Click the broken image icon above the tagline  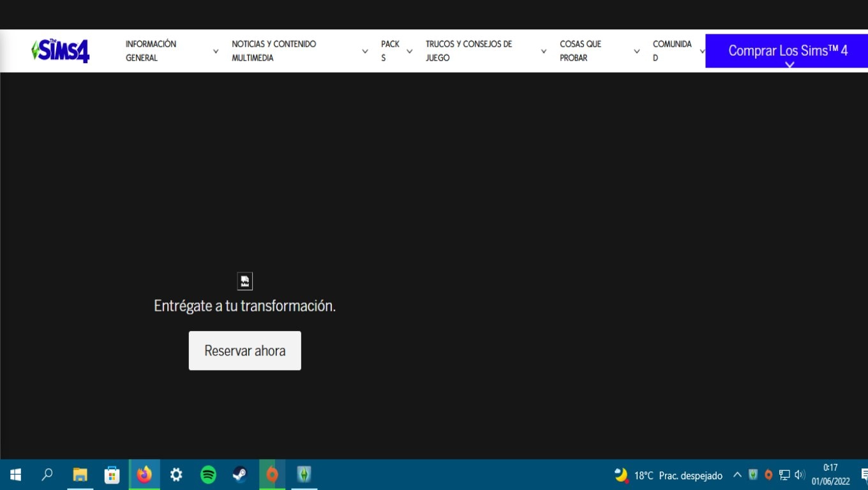point(245,281)
